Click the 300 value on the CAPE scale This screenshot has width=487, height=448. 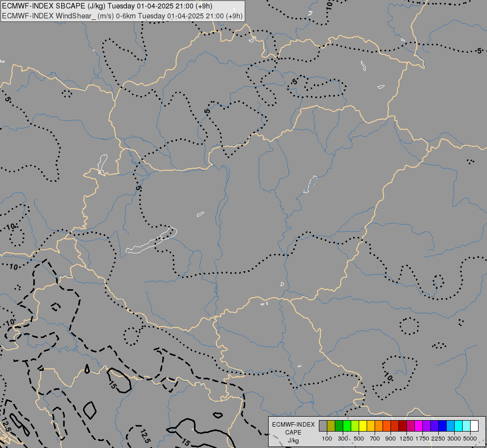pos(343,439)
